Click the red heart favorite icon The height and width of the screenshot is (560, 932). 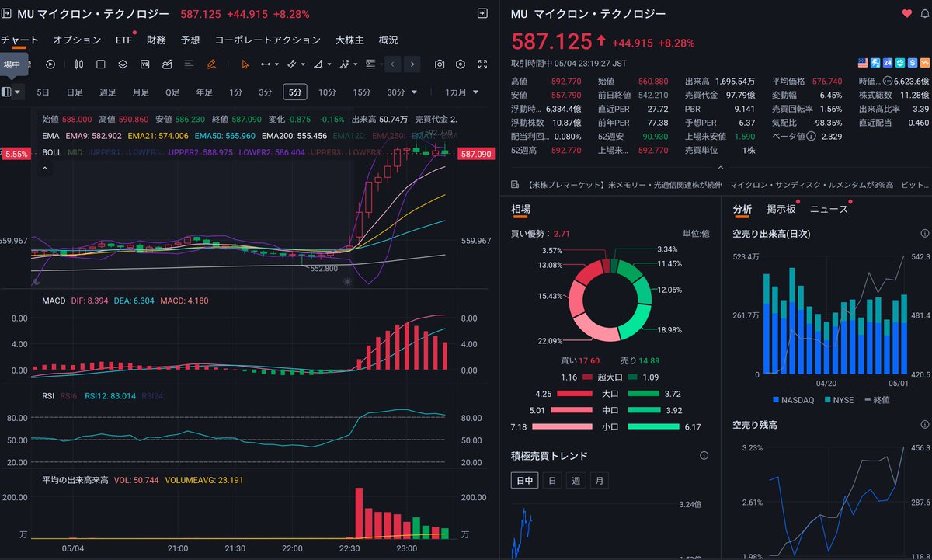point(906,14)
